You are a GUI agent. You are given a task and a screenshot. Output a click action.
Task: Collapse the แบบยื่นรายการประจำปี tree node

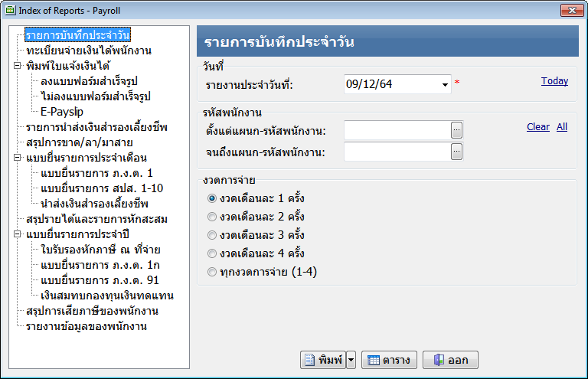(17, 234)
